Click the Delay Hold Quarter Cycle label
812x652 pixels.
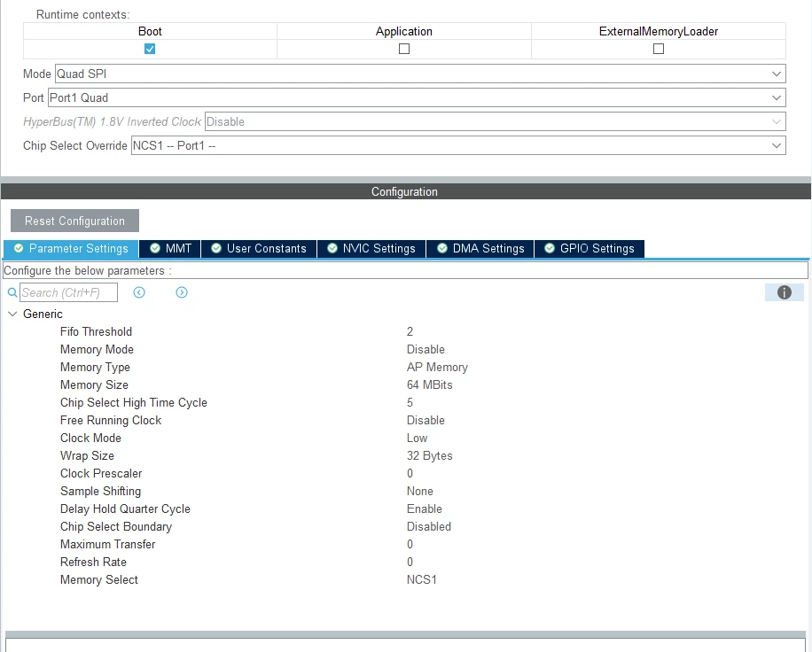[125, 508]
